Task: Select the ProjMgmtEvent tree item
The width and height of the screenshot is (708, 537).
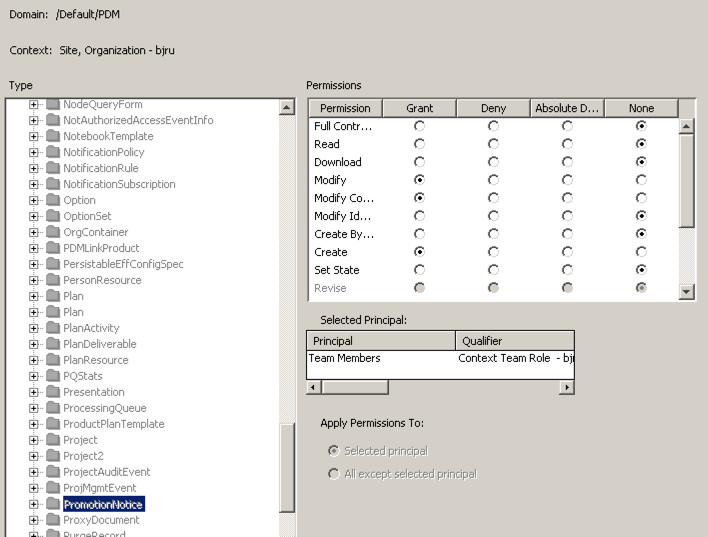Action: coord(100,488)
